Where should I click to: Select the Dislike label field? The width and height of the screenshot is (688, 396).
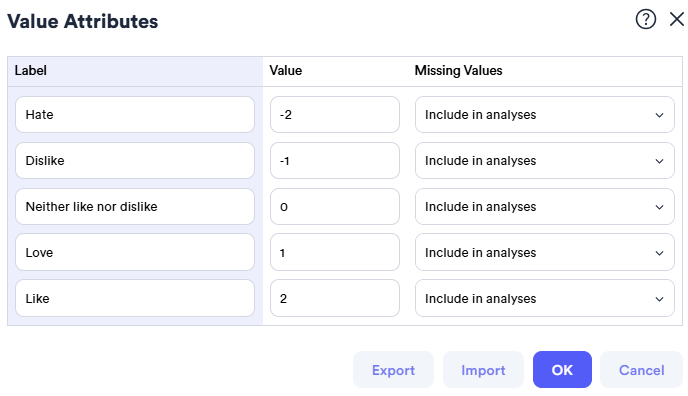click(x=135, y=161)
